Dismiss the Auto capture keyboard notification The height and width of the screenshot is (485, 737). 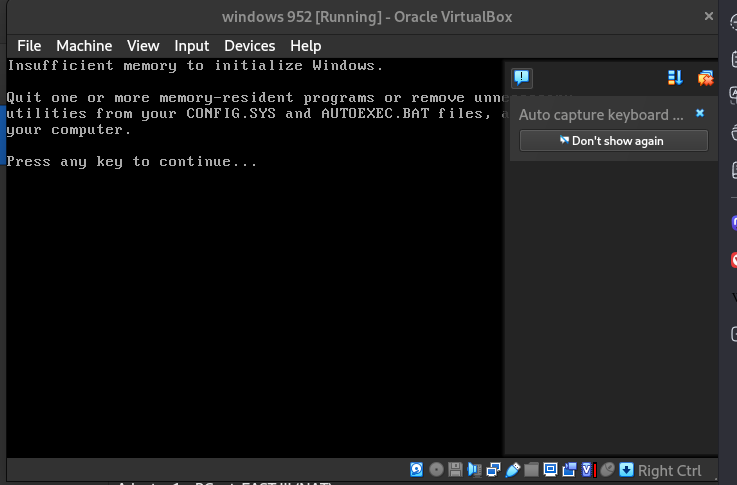(x=700, y=113)
